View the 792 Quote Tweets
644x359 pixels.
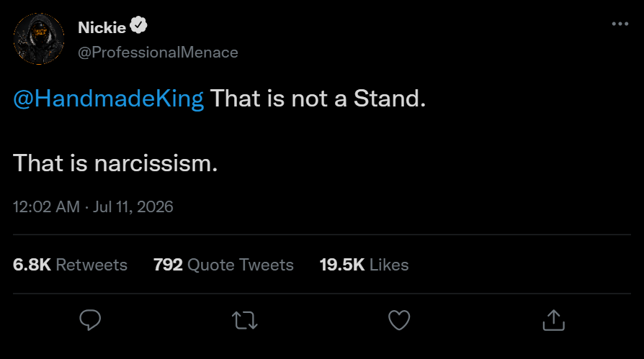pos(223,265)
